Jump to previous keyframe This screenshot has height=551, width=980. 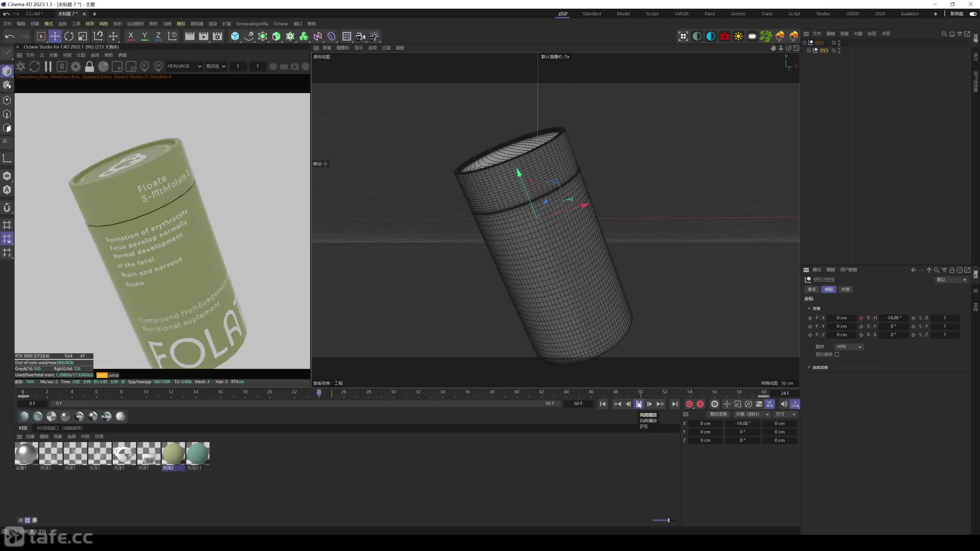tap(617, 404)
